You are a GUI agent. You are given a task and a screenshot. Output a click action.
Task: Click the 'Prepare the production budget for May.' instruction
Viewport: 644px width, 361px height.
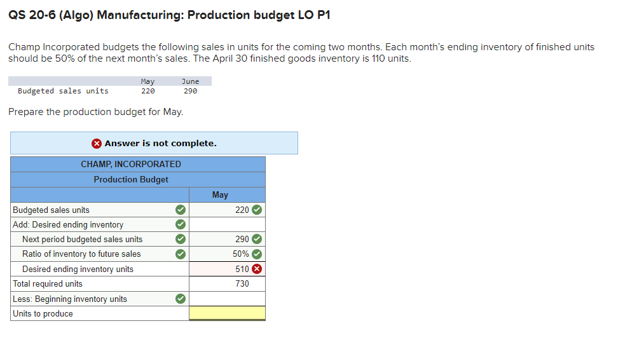click(96, 112)
